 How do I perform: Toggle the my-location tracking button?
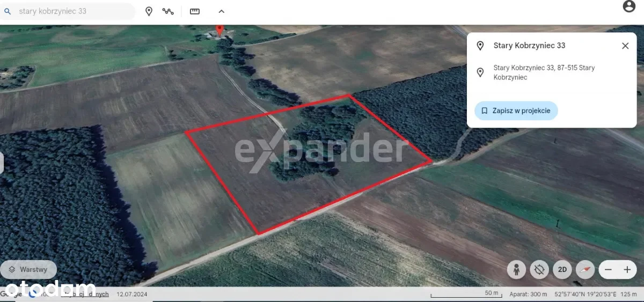pyautogui.click(x=539, y=269)
